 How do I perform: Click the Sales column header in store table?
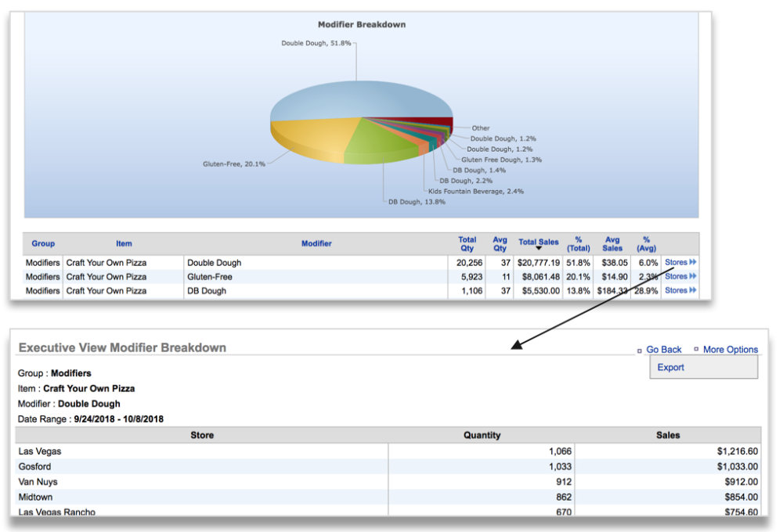(668, 435)
